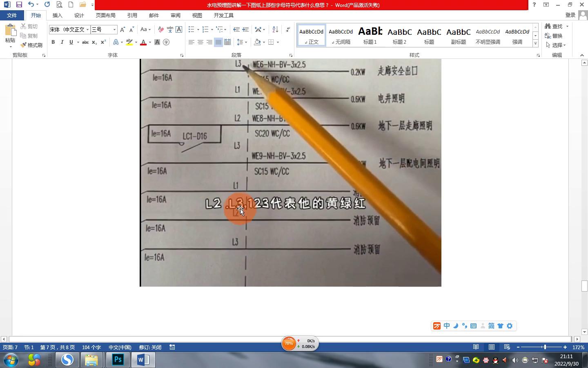
Task: Open the 页面布局 ribbon tab
Action: 105,15
